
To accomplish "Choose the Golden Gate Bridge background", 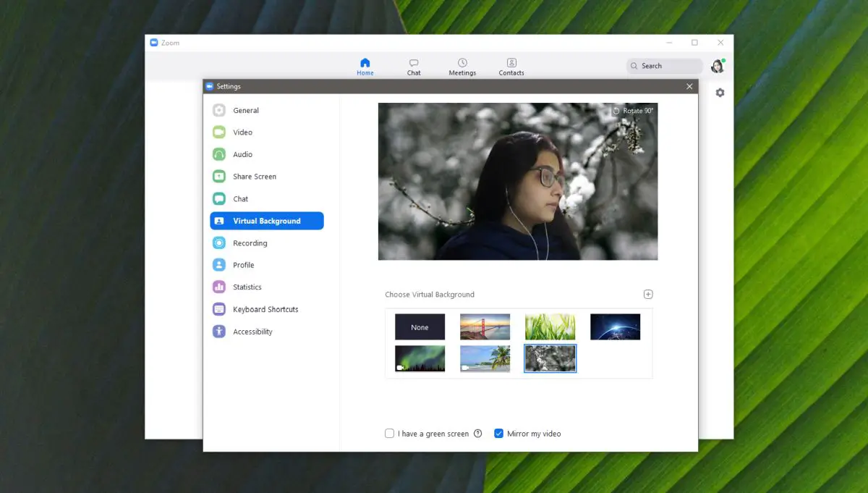I will tap(485, 327).
